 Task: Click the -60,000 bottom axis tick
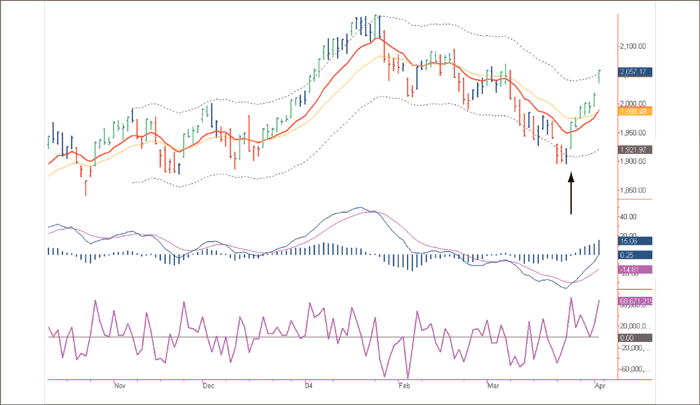[x=637, y=369]
